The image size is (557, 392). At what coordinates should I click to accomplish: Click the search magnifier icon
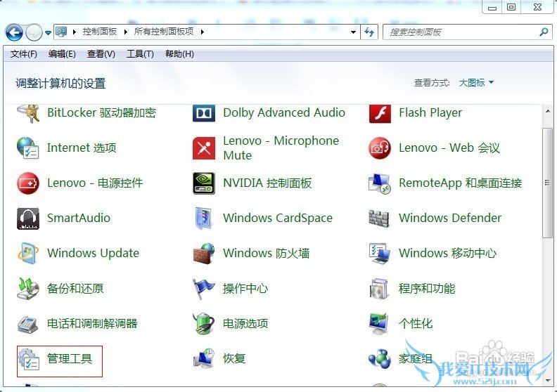(x=544, y=32)
